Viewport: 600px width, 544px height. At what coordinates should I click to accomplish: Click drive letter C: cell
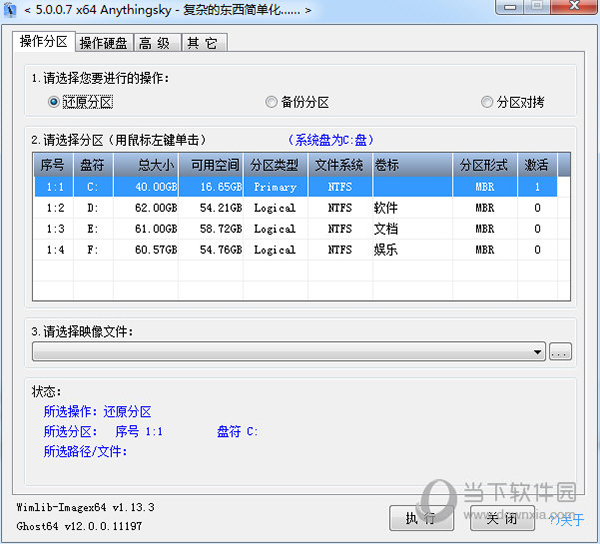tap(93, 187)
